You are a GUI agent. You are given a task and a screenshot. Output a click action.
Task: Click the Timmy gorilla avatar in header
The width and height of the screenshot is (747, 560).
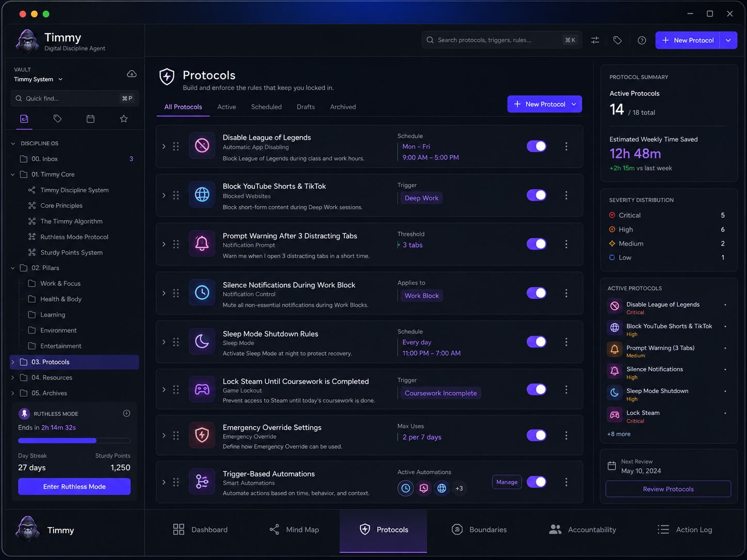pos(27,41)
